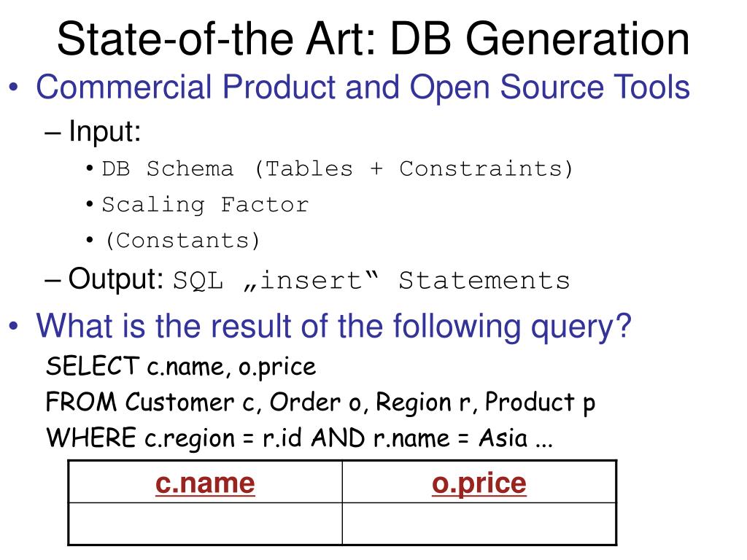Select the 'DB Schema (Tables + Constraints)' line

click(x=337, y=169)
